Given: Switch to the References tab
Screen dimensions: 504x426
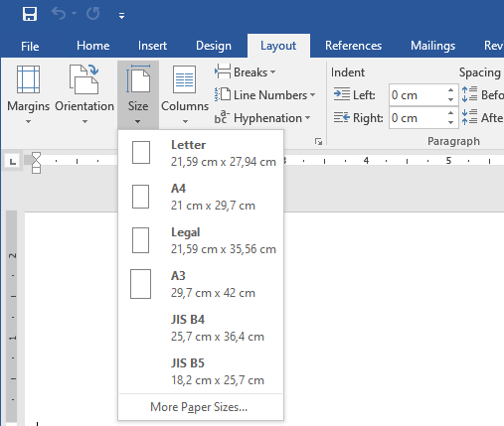Looking at the screenshot, I should [x=353, y=46].
